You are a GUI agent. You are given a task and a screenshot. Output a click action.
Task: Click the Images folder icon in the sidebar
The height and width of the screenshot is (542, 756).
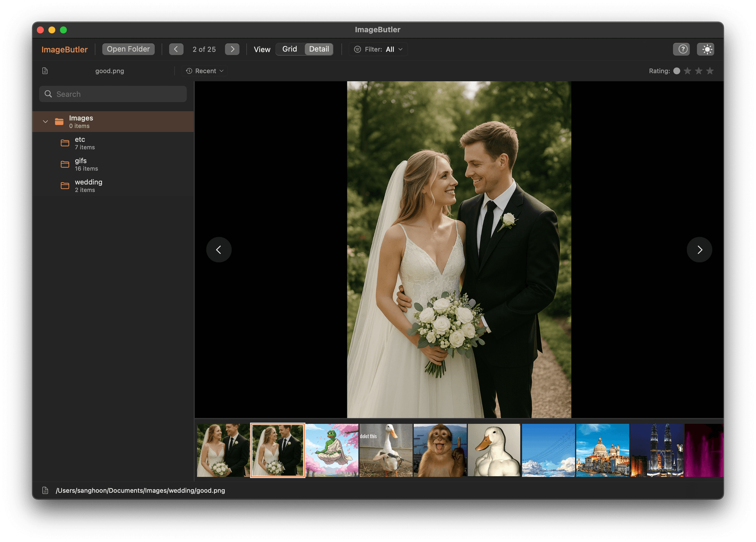[x=59, y=121]
